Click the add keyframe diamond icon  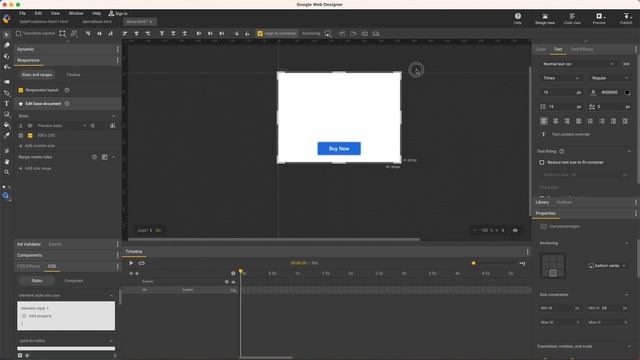(227, 282)
